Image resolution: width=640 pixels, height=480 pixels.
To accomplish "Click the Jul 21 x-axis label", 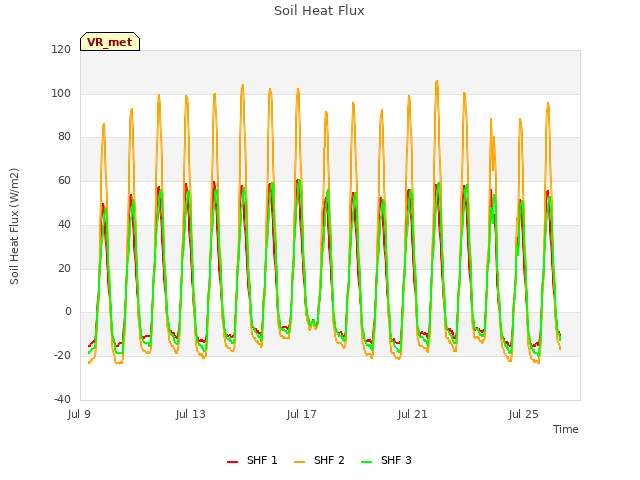I will coord(413,414).
